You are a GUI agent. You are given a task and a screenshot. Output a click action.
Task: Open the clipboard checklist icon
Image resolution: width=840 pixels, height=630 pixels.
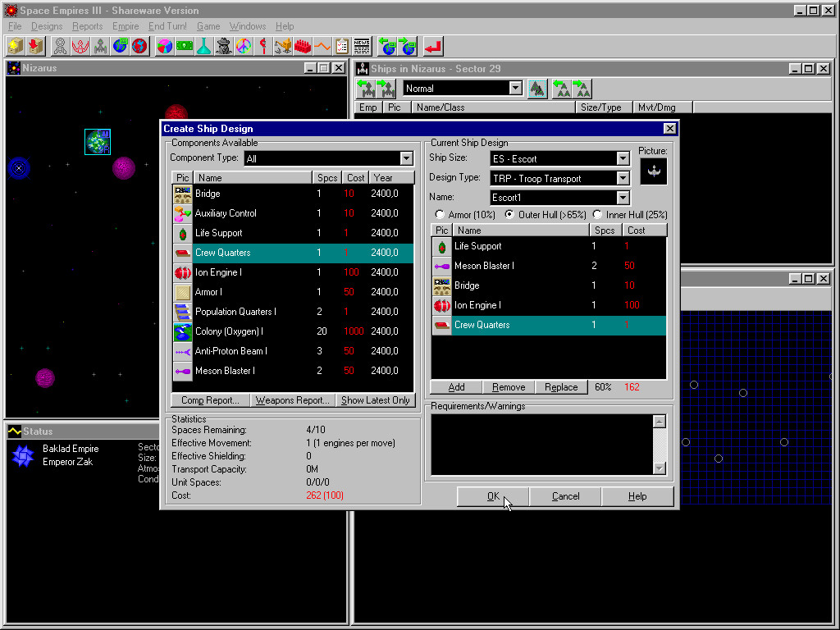click(342, 46)
